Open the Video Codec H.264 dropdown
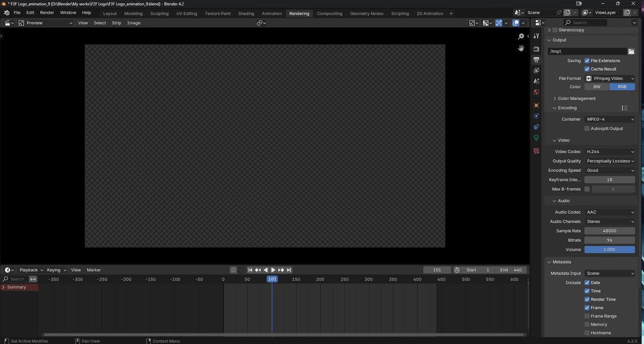This screenshot has width=644, height=344. coord(610,151)
